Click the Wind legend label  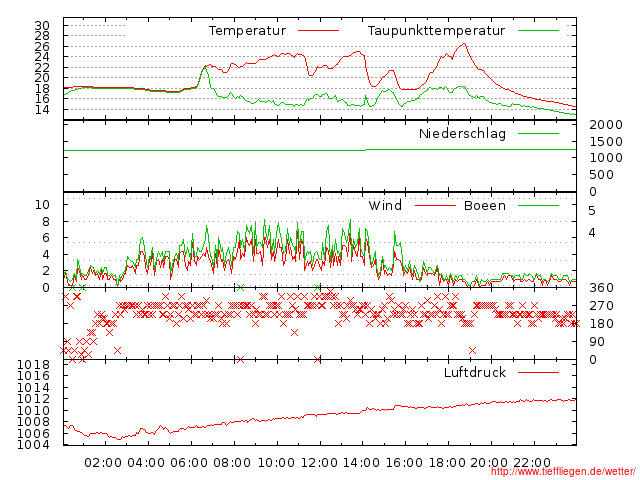[385, 205]
